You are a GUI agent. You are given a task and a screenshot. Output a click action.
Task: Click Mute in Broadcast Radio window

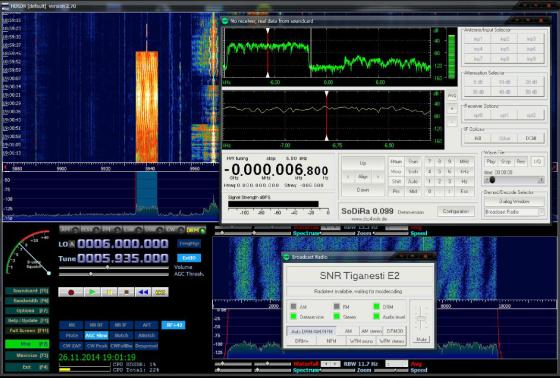(x=421, y=339)
